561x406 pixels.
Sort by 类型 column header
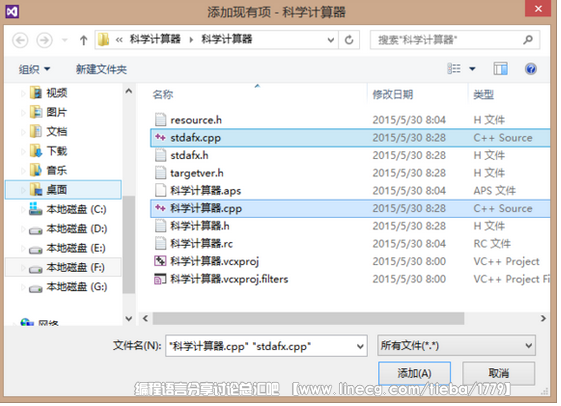point(484,94)
